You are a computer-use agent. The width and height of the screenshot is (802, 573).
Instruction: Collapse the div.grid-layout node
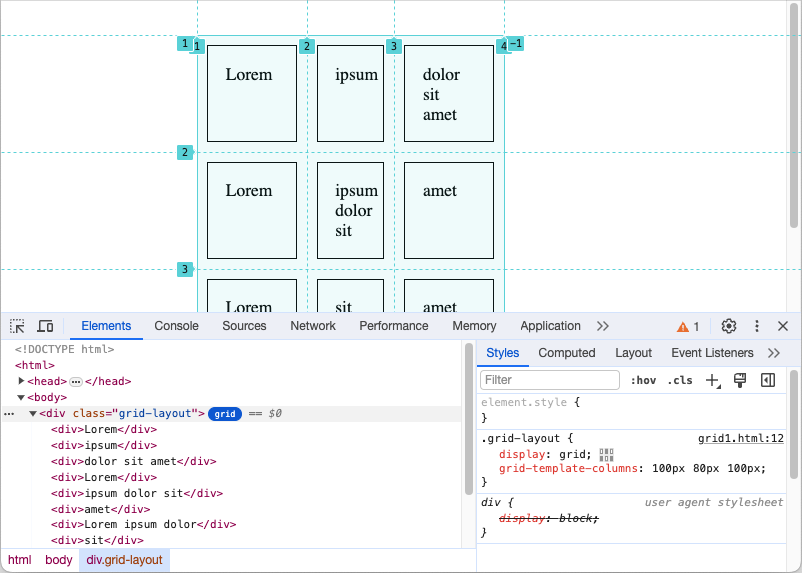(33, 413)
